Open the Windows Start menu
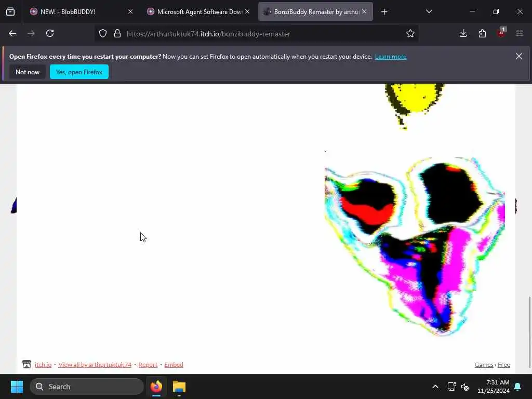The width and height of the screenshot is (532, 399). point(17,387)
